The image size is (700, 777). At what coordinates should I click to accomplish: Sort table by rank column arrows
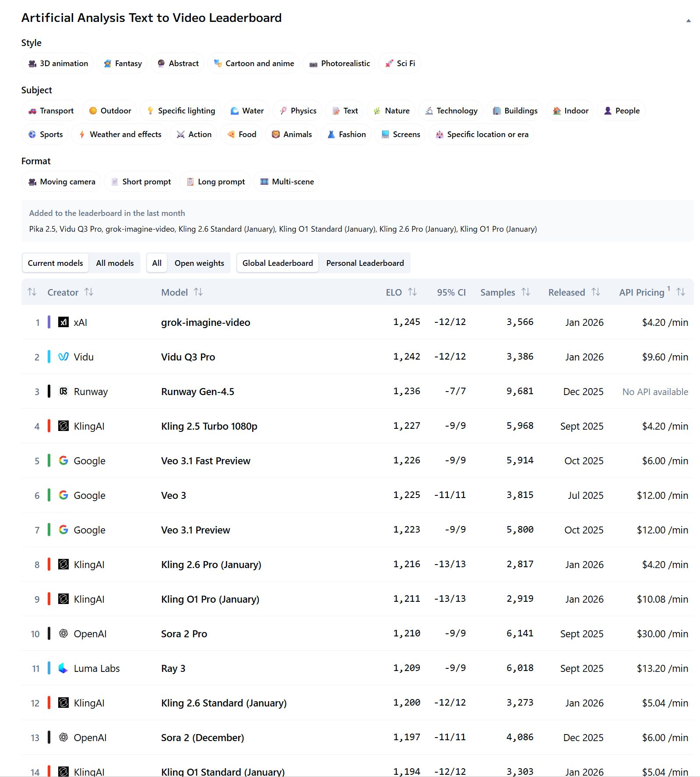[x=32, y=292]
